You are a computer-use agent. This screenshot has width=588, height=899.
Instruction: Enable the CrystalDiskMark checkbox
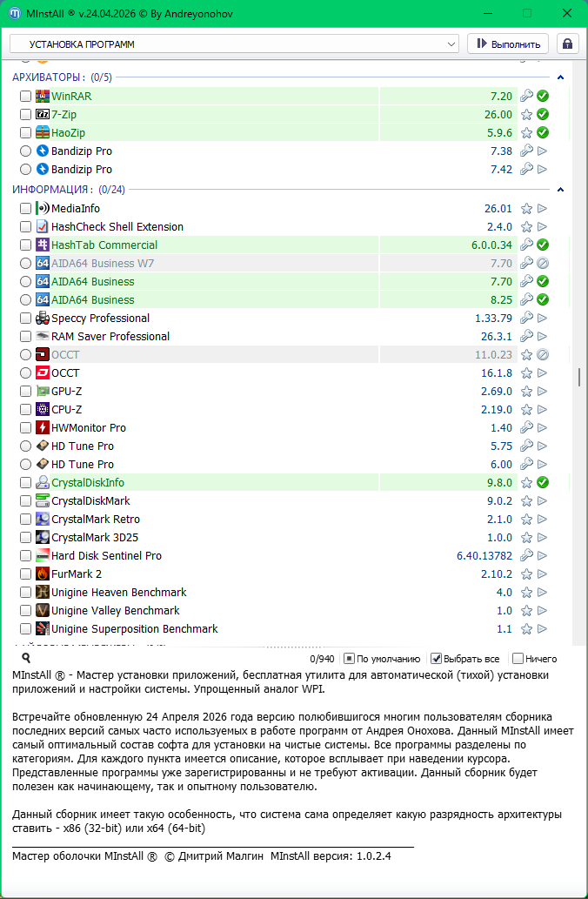coord(26,501)
